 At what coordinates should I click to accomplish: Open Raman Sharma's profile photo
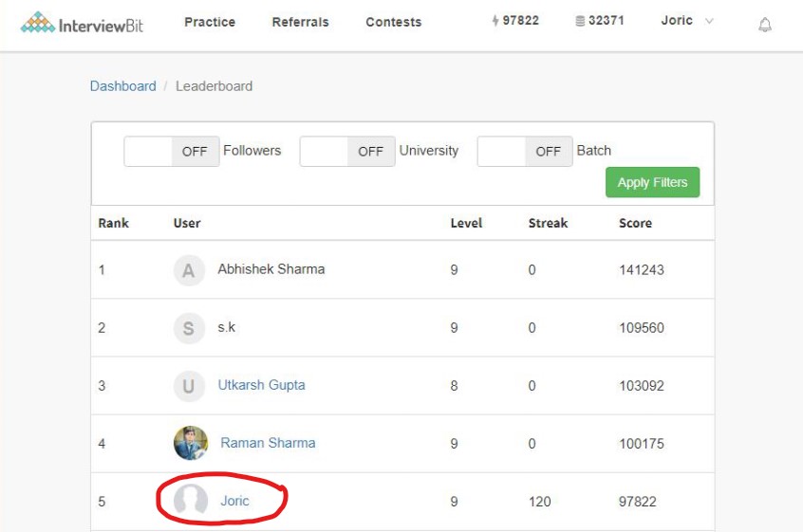coord(191,443)
